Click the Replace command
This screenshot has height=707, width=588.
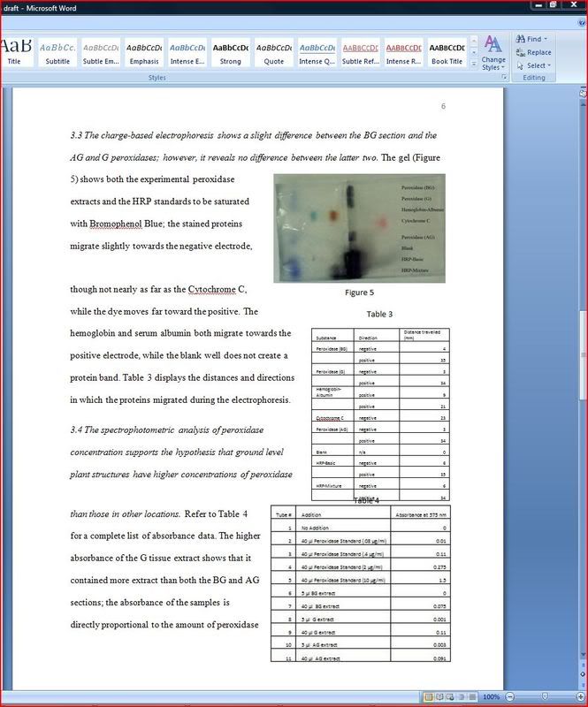pyautogui.click(x=533, y=52)
